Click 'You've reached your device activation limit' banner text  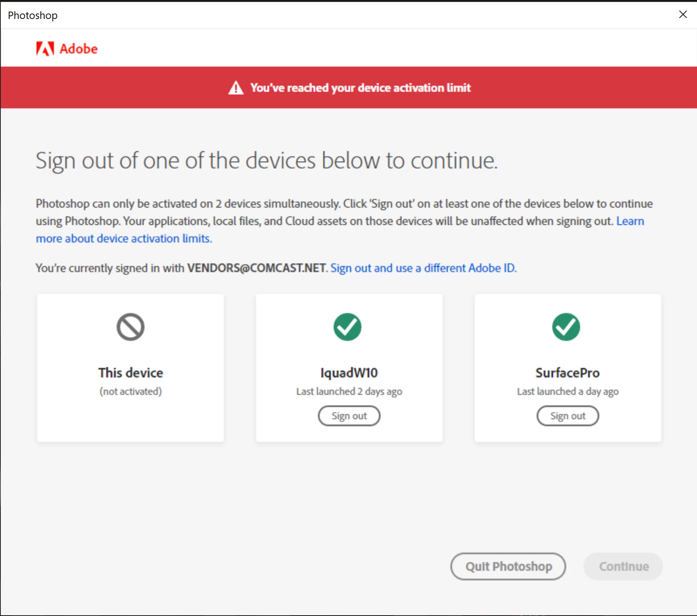click(x=361, y=88)
